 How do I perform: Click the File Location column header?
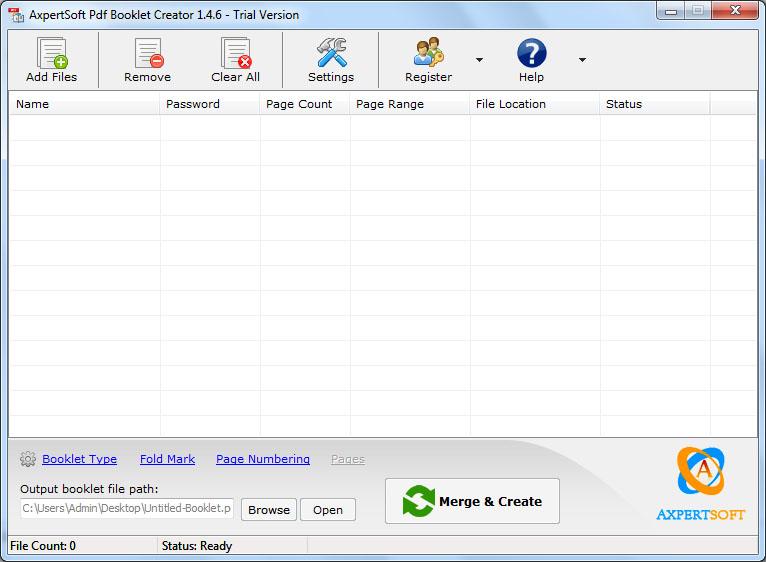[535, 104]
